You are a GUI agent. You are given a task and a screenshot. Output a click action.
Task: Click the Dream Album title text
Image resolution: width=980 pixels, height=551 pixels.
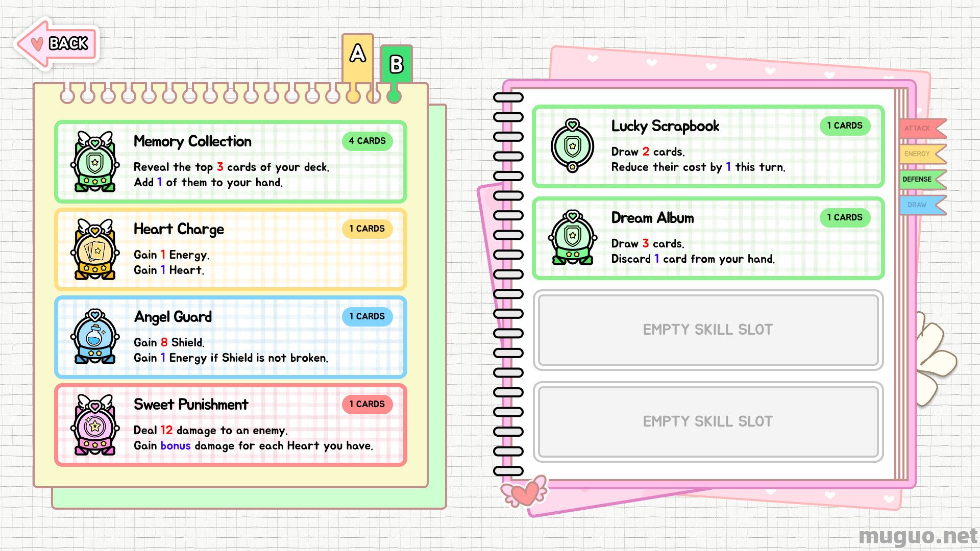click(x=652, y=218)
